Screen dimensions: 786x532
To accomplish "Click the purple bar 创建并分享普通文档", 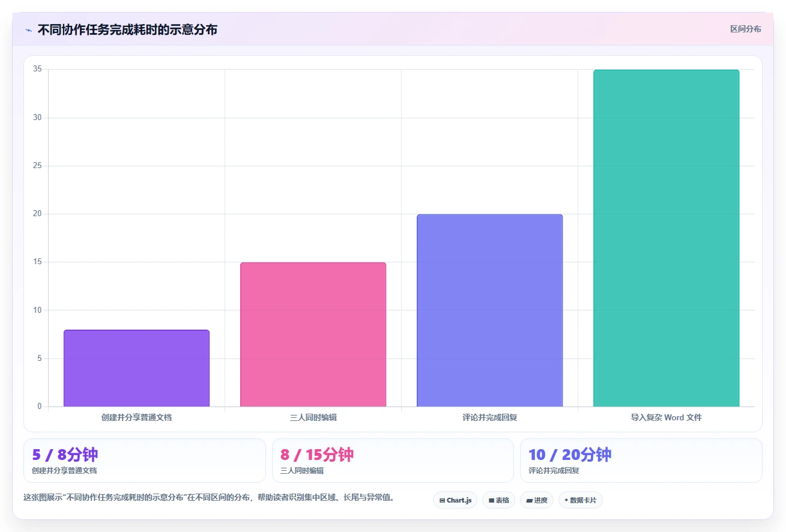I will point(136,368).
